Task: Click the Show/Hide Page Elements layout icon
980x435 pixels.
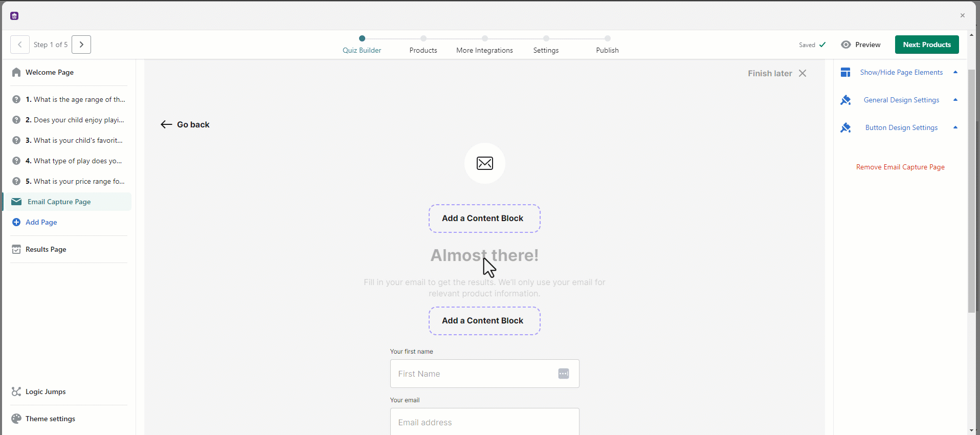Action: tap(845, 72)
